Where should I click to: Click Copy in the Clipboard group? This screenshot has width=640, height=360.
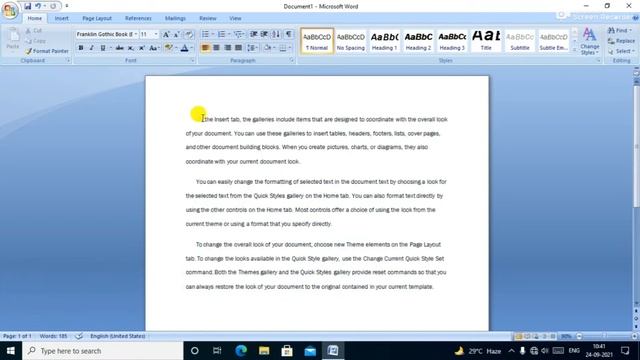(36, 41)
